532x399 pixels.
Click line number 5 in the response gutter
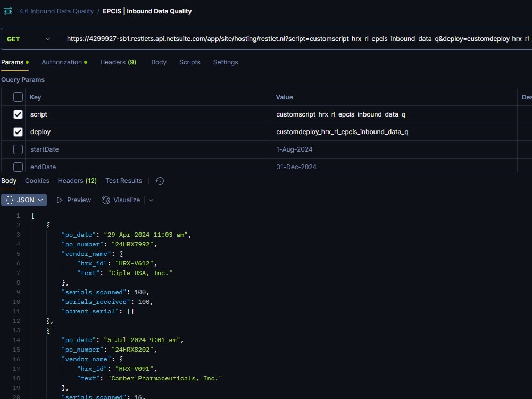[18, 254]
